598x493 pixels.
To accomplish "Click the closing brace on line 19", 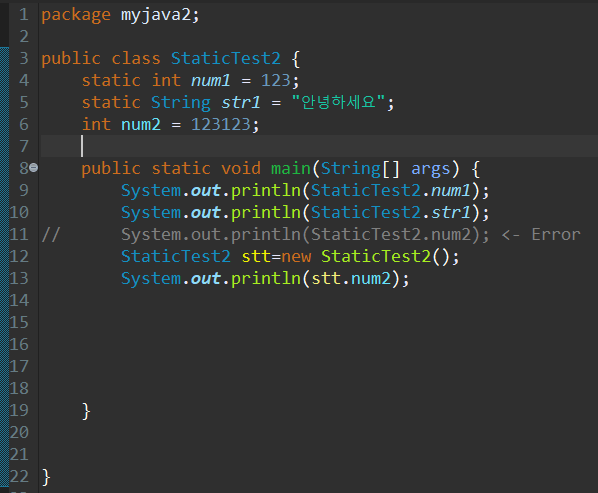I will click(x=86, y=411).
